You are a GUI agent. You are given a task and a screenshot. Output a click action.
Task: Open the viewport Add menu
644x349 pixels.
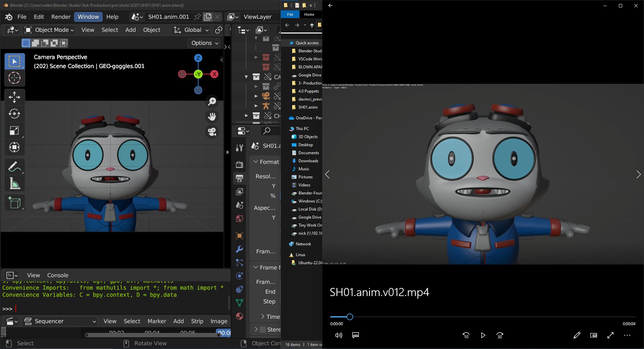click(130, 30)
